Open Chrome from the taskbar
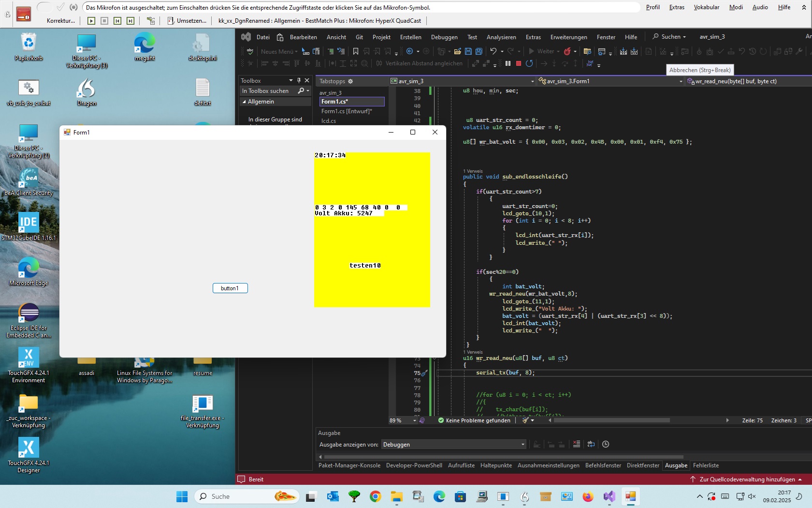 pos(375,496)
